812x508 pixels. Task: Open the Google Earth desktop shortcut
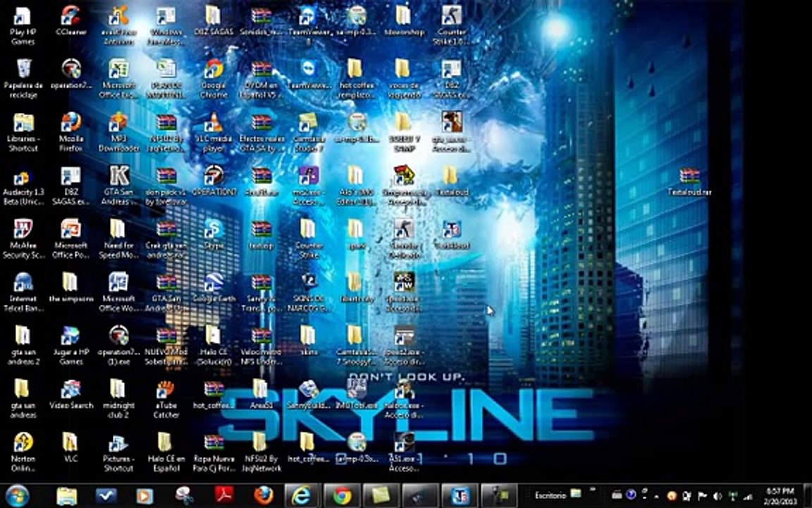(214, 288)
